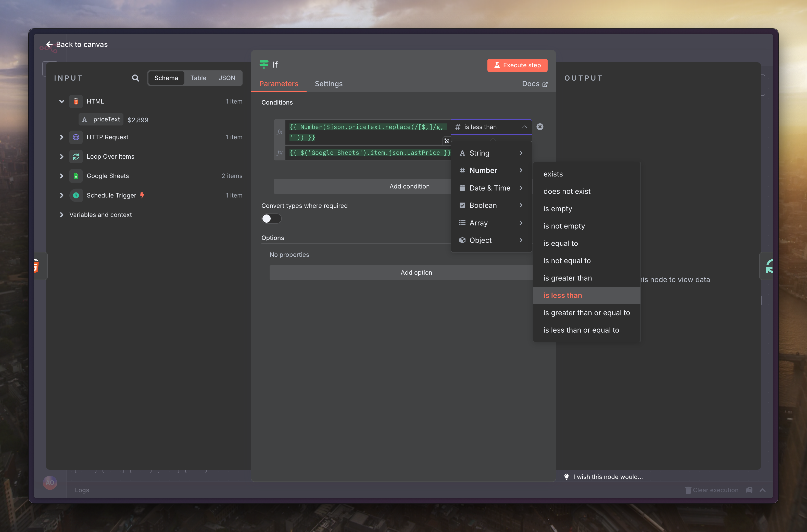Click the Google Sheets node icon
The height and width of the screenshot is (532, 807).
point(76,176)
